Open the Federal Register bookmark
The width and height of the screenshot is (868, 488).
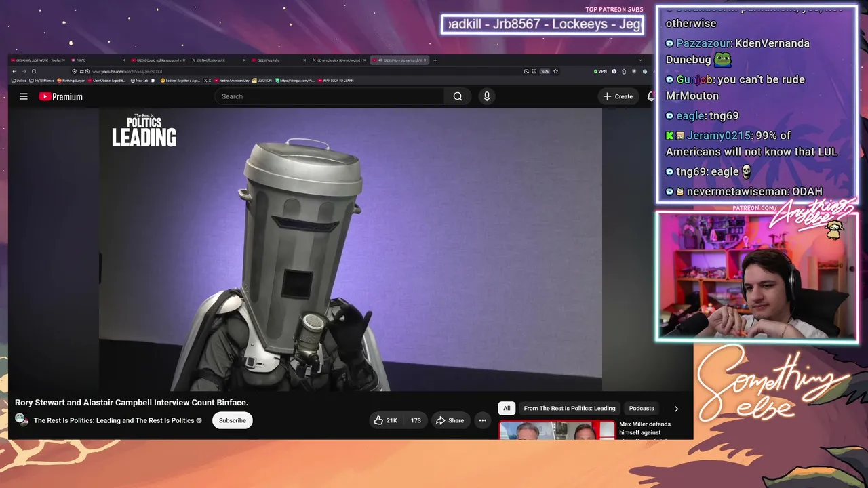[x=180, y=81]
